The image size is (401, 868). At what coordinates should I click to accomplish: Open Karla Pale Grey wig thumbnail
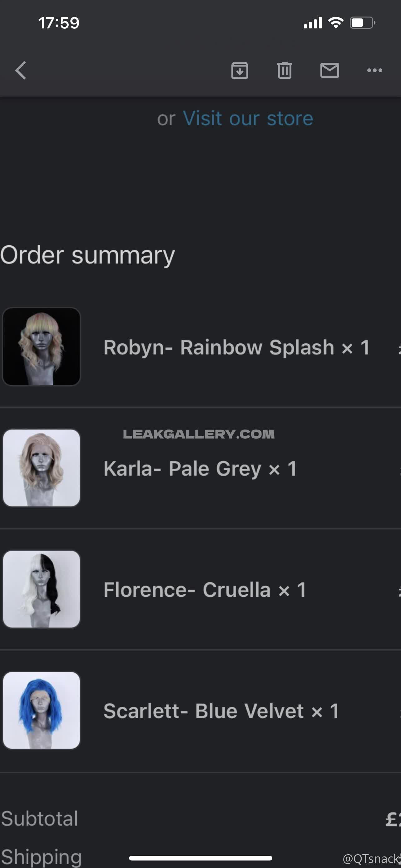42,468
